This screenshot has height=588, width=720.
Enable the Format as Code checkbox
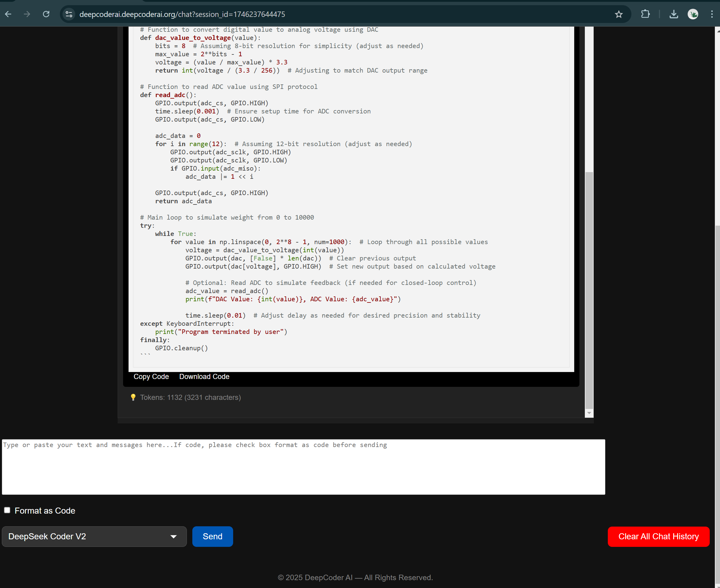(x=7, y=510)
